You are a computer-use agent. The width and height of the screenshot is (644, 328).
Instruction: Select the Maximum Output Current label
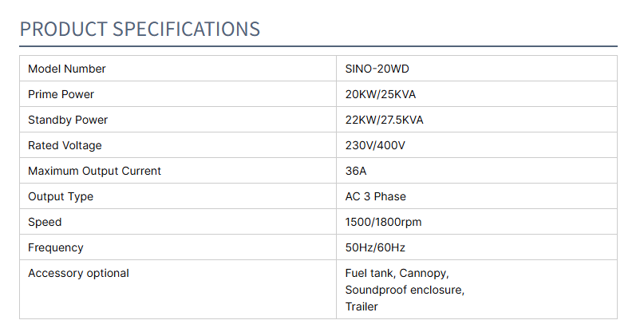pyautogui.click(x=94, y=171)
